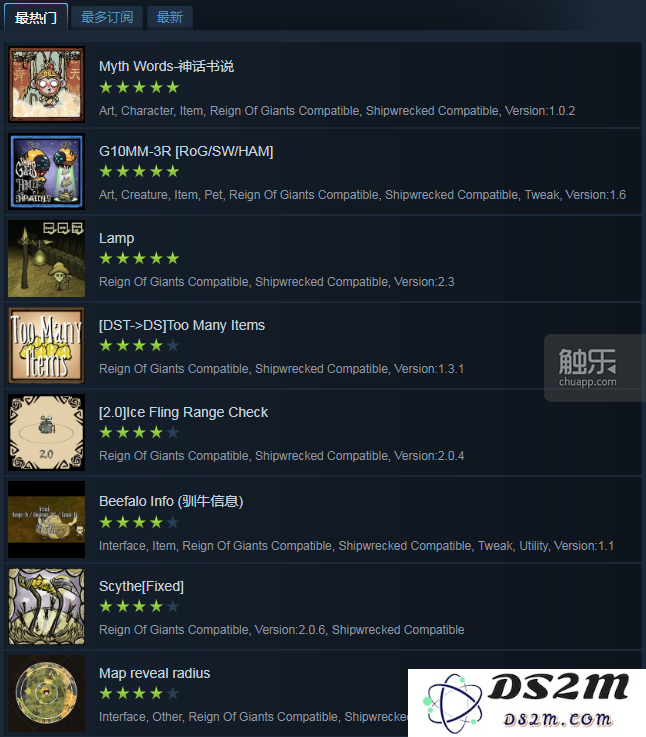This screenshot has height=737, width=646.
Task: Open the G10MM-3R [RoG/SW/HAM] title link
Action: [x=186, y=151]
